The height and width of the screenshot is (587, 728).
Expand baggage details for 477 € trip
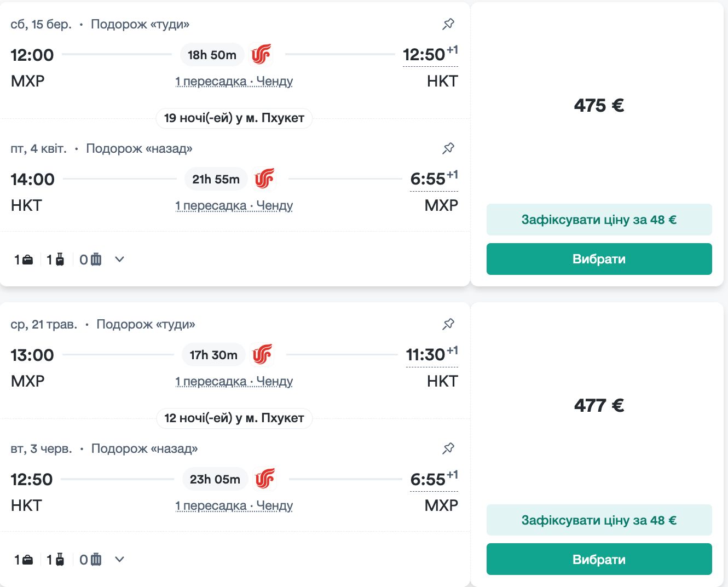(x=120, y=560)
